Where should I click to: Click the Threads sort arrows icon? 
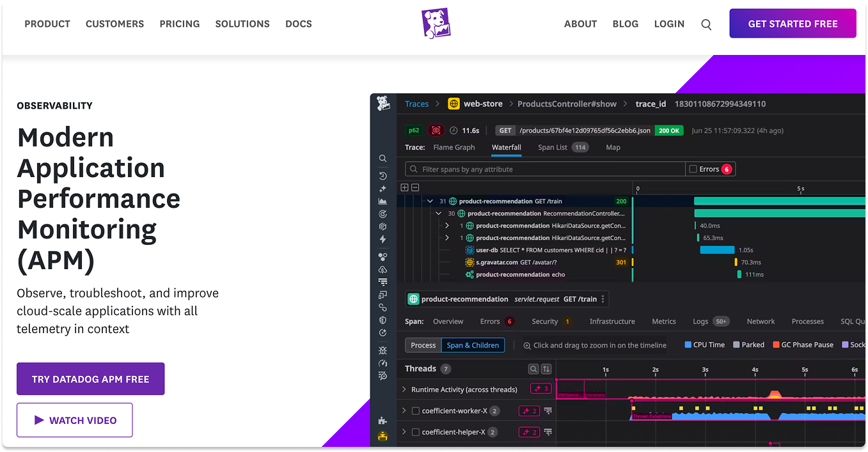[x=546, y=369]
